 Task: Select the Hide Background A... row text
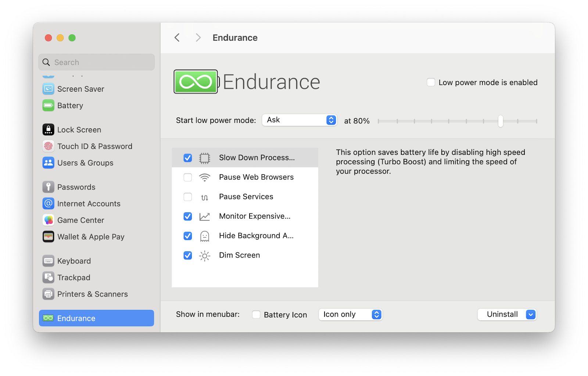coord(257,235)
